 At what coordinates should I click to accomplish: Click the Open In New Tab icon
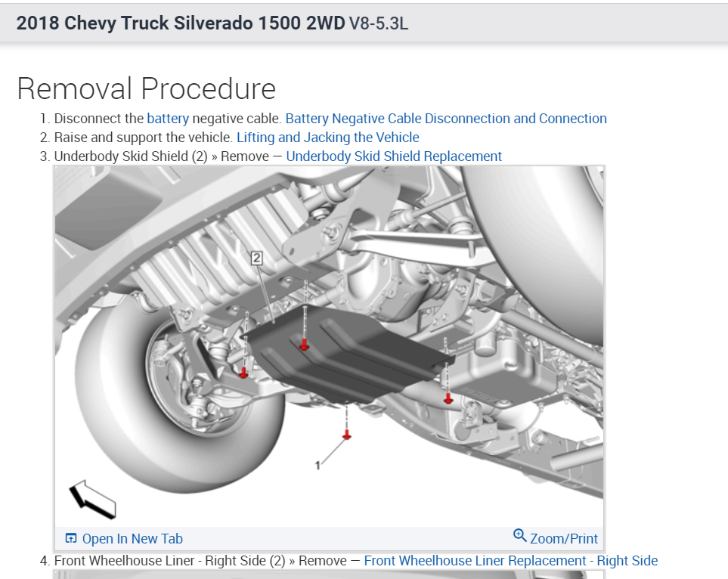71,538
